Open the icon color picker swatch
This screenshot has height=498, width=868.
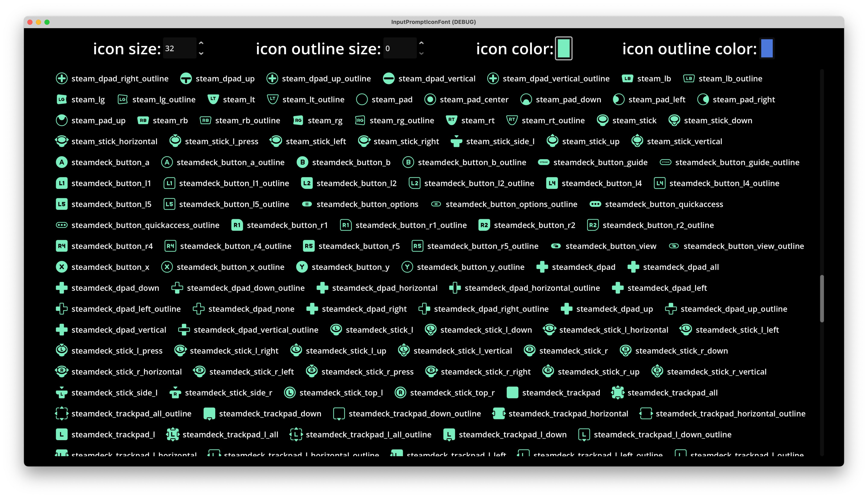pos(563,49)
